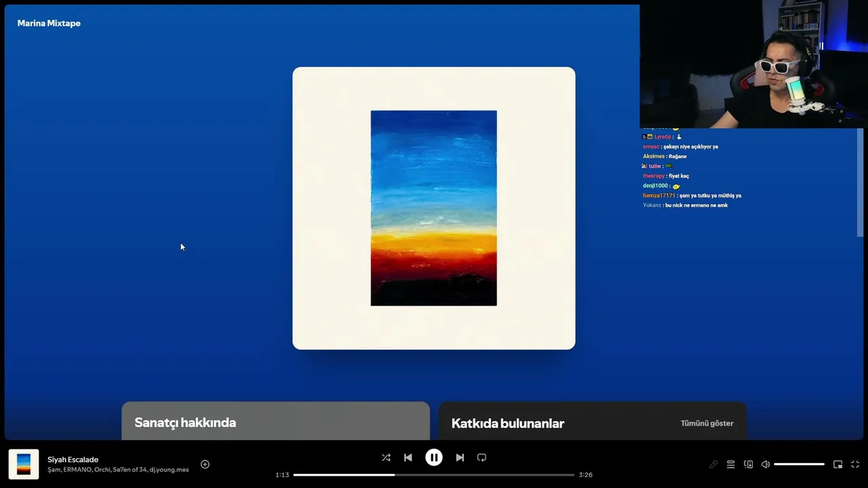Click Tümünü göster in credits

[707, 423]
